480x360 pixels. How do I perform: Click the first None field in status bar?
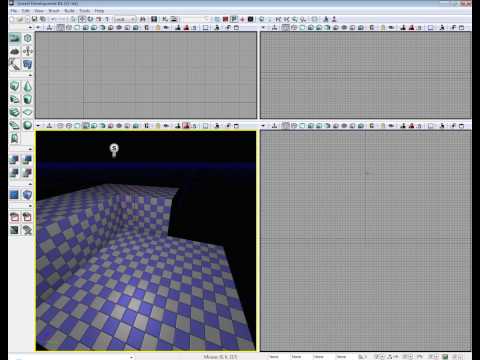274,357
